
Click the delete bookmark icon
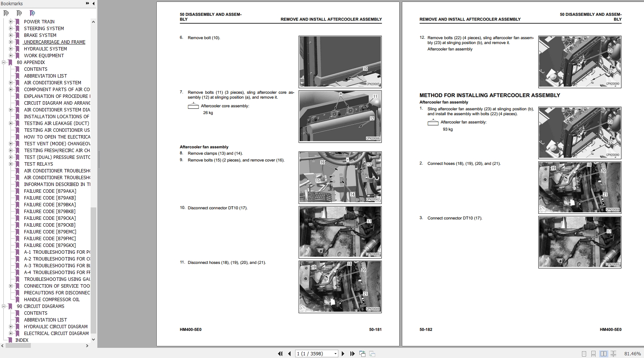[x=6, y=13]
